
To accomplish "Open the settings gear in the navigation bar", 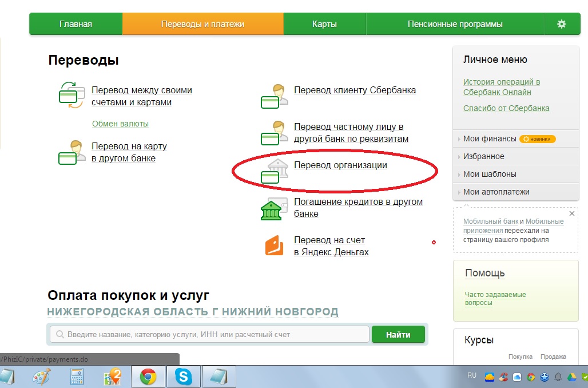I will point(561,24).
